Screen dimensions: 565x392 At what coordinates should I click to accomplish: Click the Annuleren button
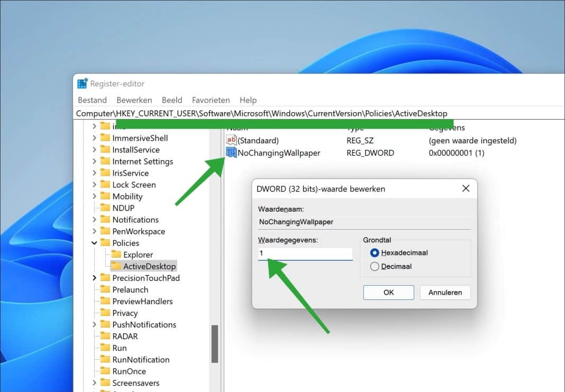(x=445, y=292)
